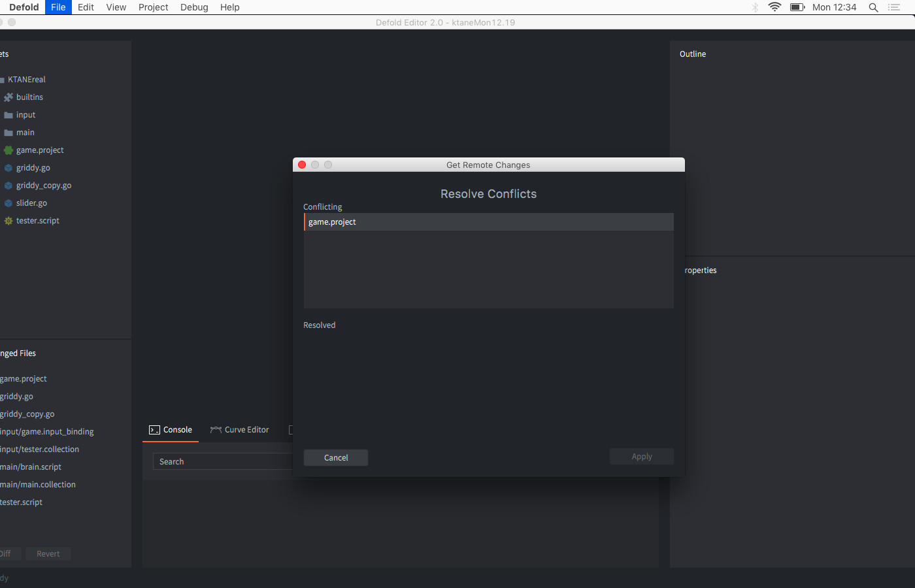Click the slider.go game object icon
Viewport: 915px width, 588px height.
[8, 203]
